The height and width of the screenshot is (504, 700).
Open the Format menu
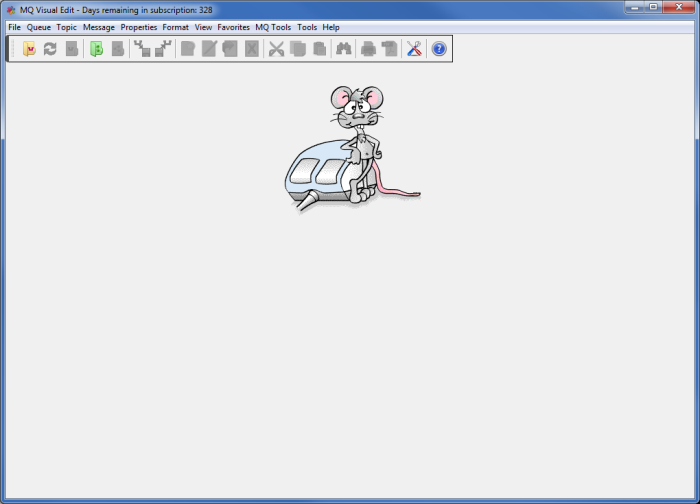click(x=176, y=27)
